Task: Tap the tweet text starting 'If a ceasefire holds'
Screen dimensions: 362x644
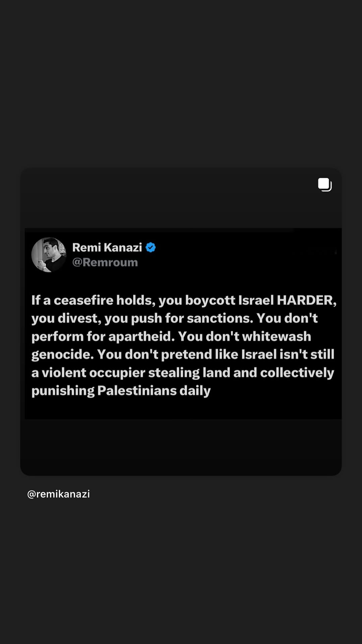Action: tap(184, 345)
